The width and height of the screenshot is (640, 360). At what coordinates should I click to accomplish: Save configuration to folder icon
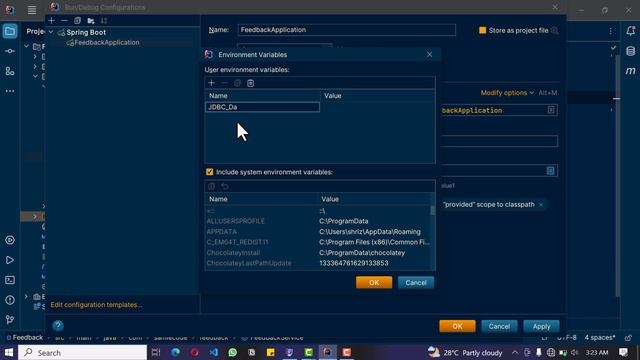tap(91, 20)
